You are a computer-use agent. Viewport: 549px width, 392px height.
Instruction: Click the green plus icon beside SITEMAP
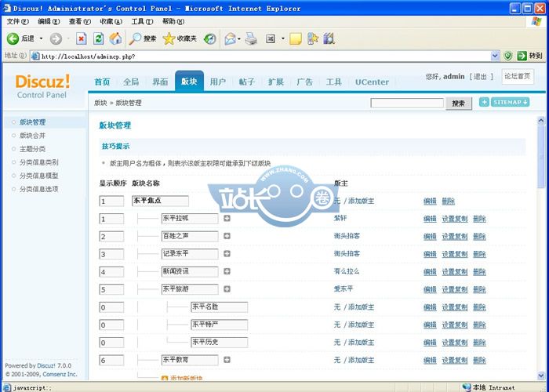(484, 102)
